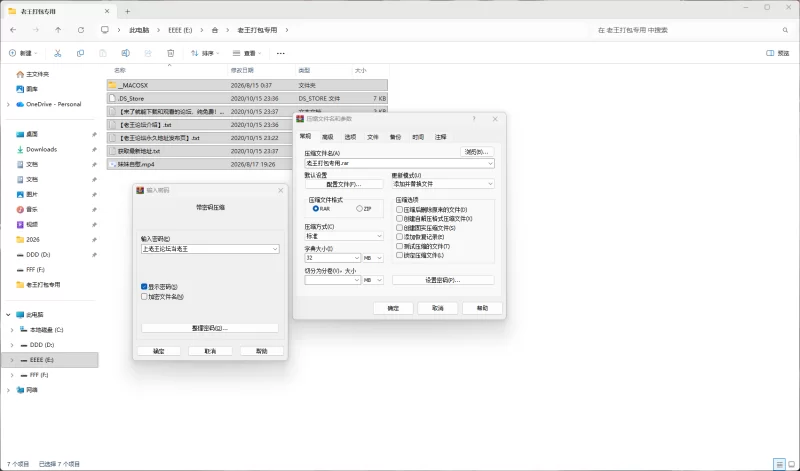Switch to details view icon in status bar
This screenshot has width=800, height=471.
(779, 464)
